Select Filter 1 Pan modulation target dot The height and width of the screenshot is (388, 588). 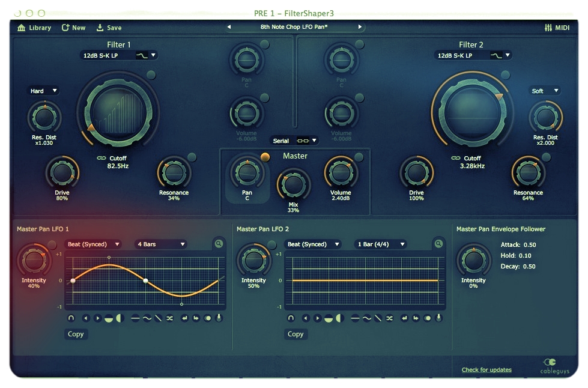pyautogui.click(x=265, y=44)
